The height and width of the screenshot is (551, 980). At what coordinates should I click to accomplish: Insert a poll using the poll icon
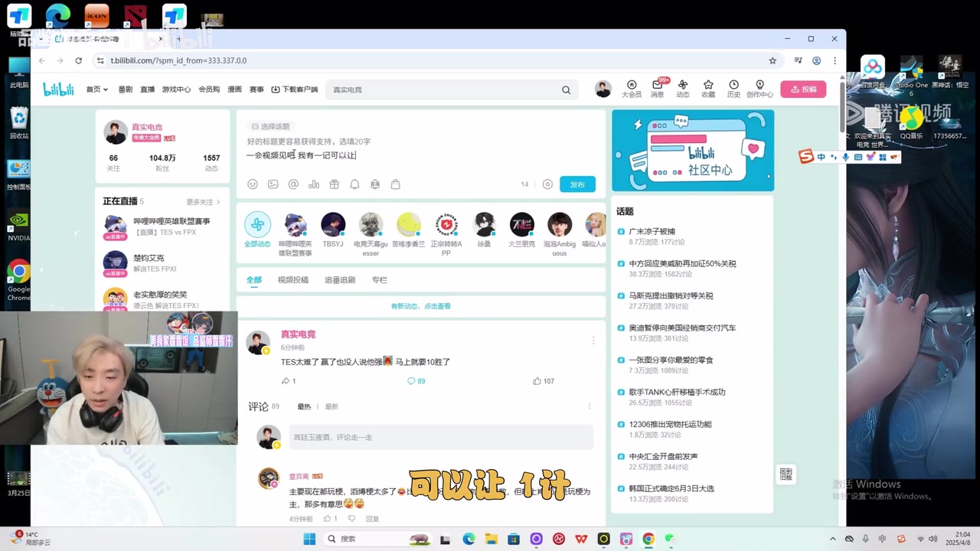tap(314, 184)
